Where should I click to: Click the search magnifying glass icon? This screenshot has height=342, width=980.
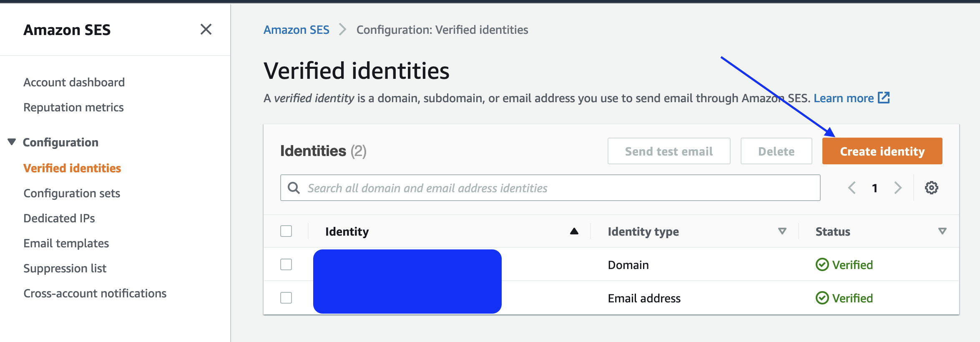[x=294, y=188]
